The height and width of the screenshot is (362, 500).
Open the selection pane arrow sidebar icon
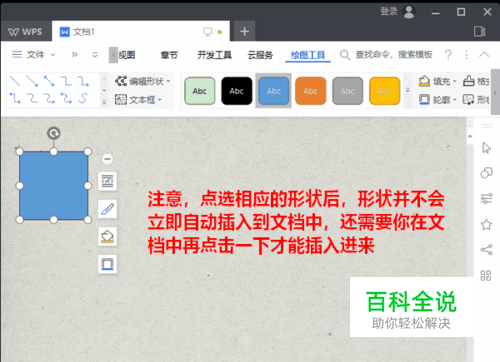[486, 148]
